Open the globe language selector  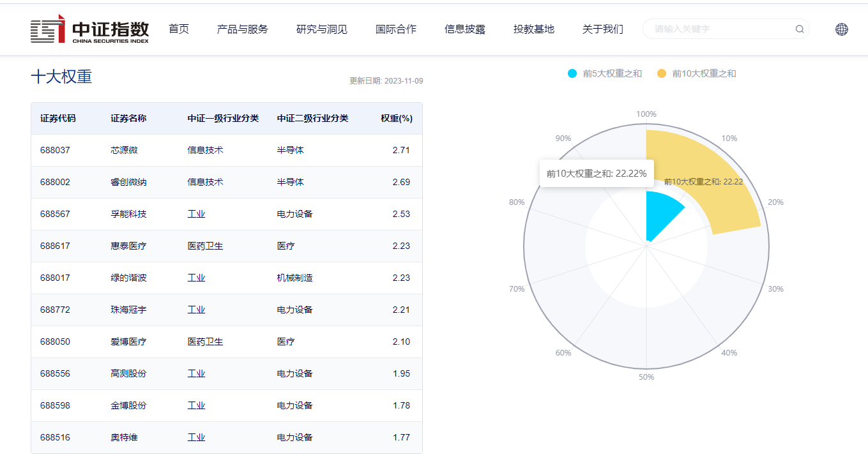tap(841, 29)
